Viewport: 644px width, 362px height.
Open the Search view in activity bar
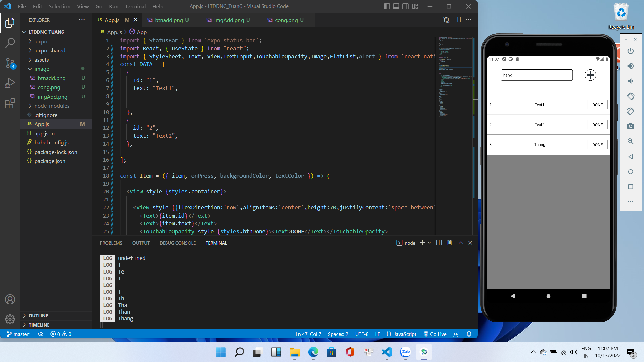coord(10,43)
